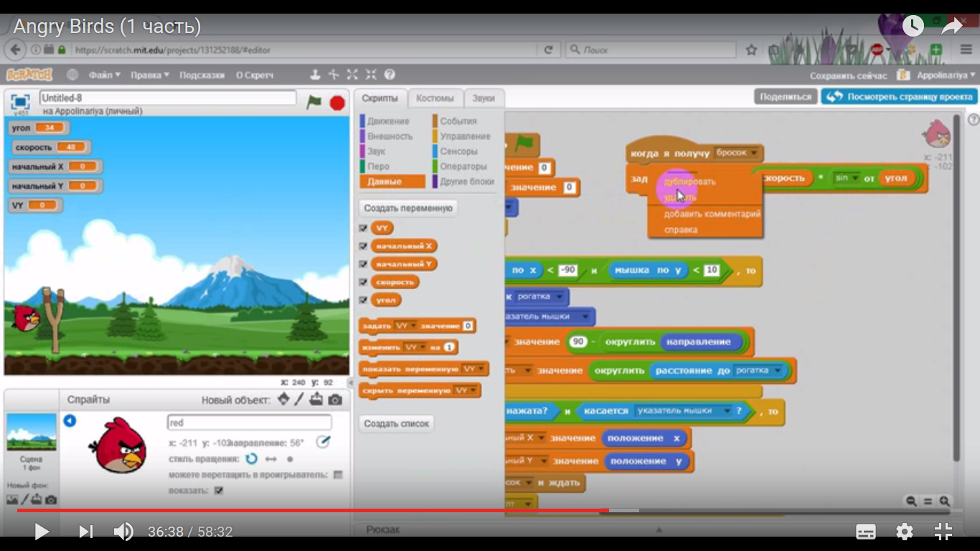
Task: Uncheck the начальный Y variable checkbox
Action: 363,264
